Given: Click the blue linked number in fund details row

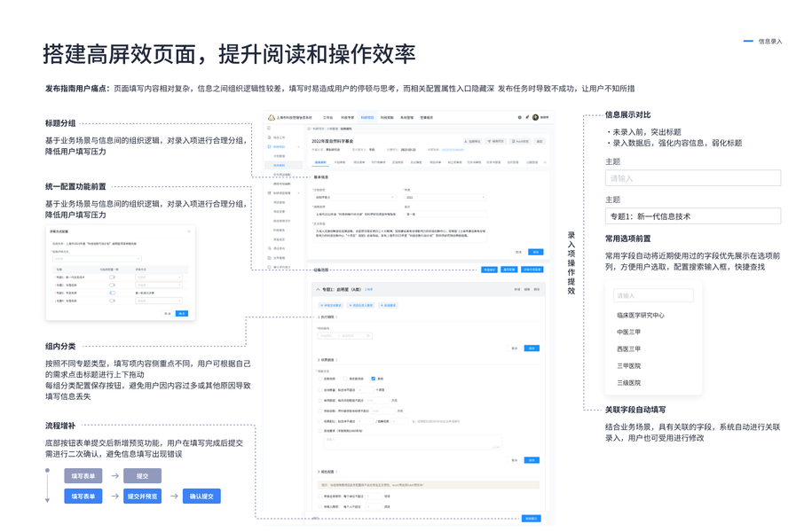Looking at the screenshot, I should point(453,150).
